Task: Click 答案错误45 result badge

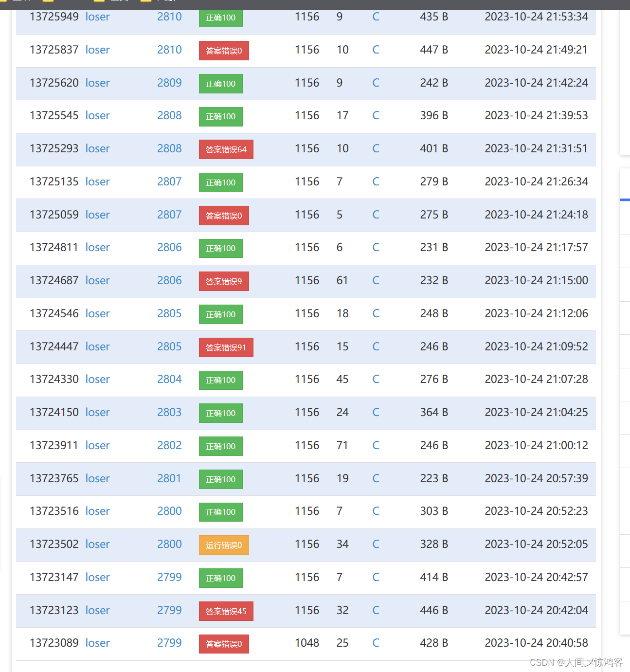Action: pos(226,611)
